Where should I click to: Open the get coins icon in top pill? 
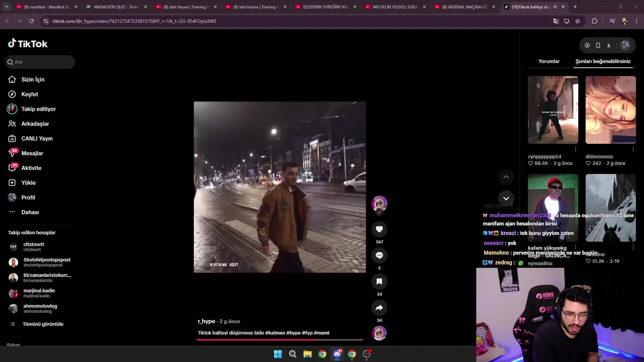coord(587,45)
